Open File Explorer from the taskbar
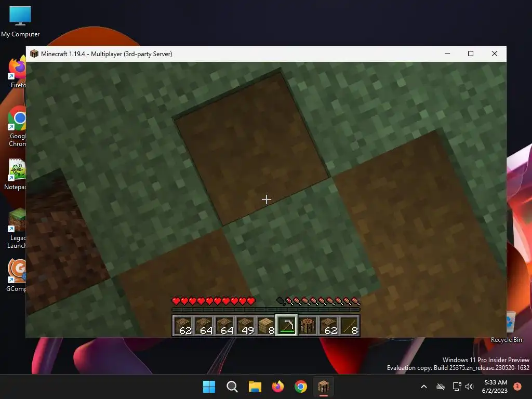The image size is (532, 399). point(255,387)
